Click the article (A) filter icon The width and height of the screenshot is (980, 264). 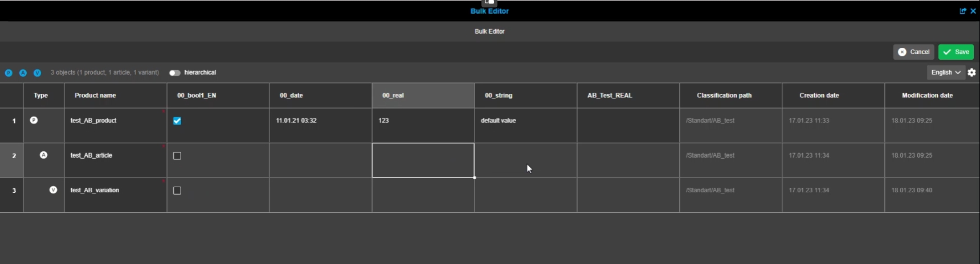click(23, 73)
